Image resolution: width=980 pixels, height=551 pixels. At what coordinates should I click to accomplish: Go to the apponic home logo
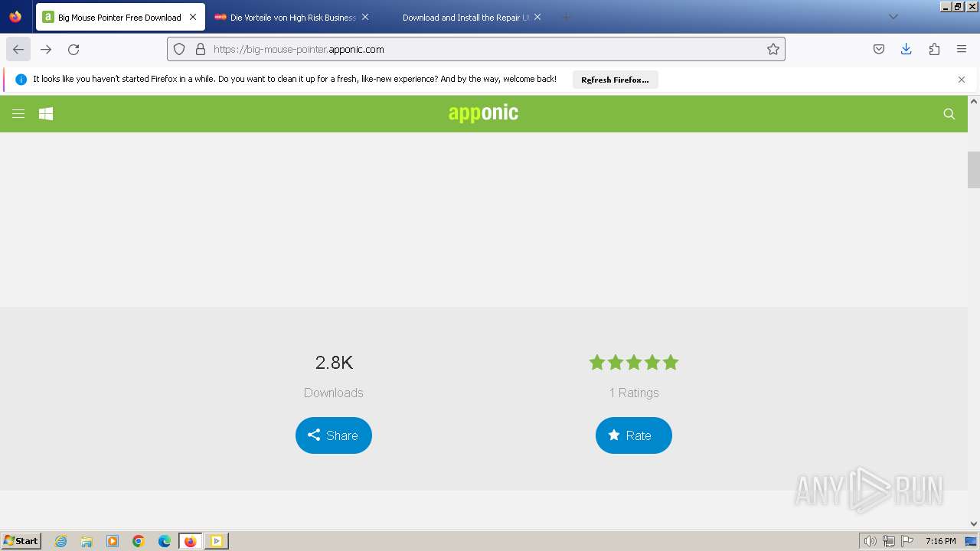click(483, 113)
